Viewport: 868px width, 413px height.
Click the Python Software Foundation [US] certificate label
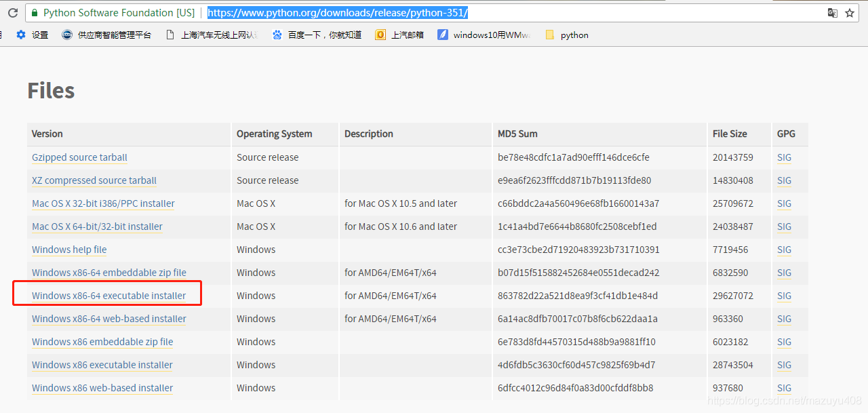pyautogui.click(x=119, y=13)
